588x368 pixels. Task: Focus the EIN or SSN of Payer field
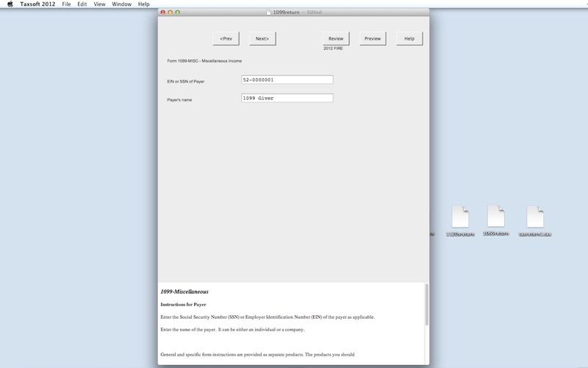click(287, 79)
